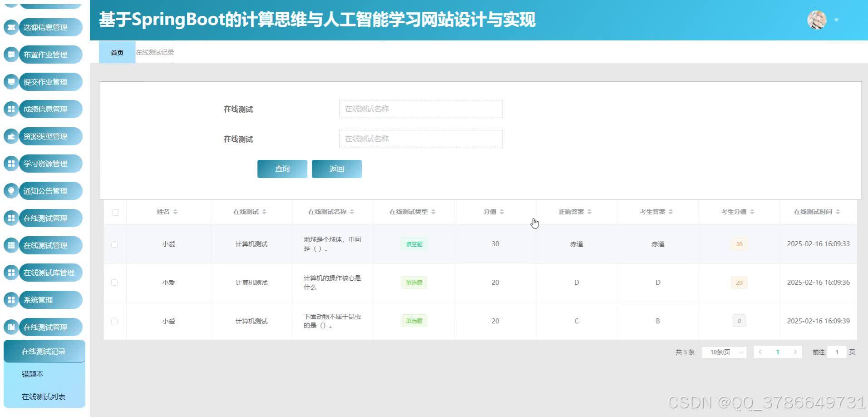Go to previous page arrow in pagination
Image resolution: width=868 pixels, height=417 pixels.
pyautogui.click(x=760, y=352)
